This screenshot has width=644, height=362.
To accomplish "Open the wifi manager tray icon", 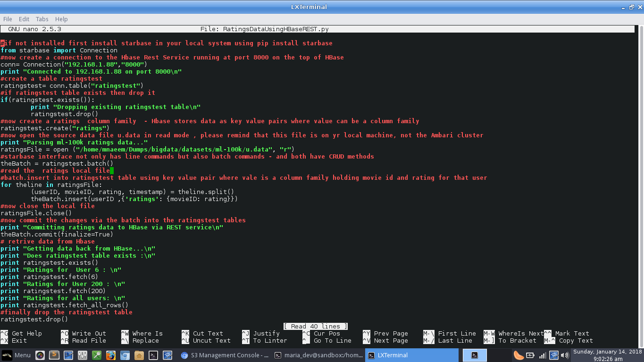I will coord(554,355).
